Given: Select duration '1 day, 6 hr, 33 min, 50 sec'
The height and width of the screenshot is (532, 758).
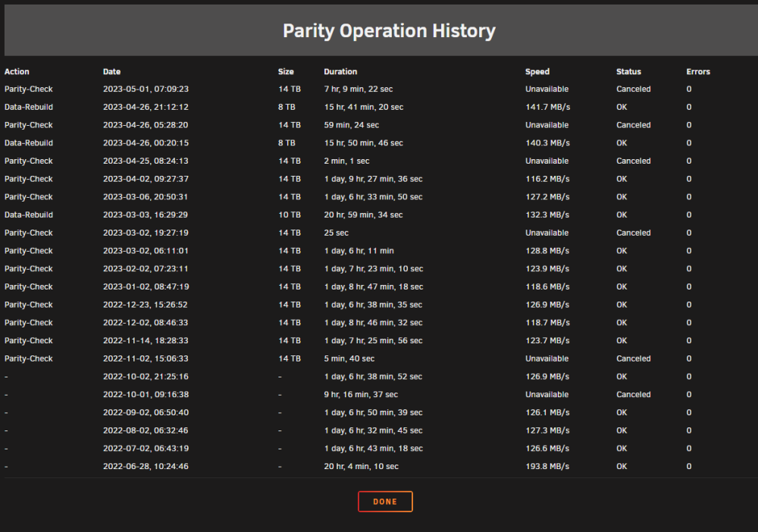Looking at the screenshot, I should click(x=373, y=197).
